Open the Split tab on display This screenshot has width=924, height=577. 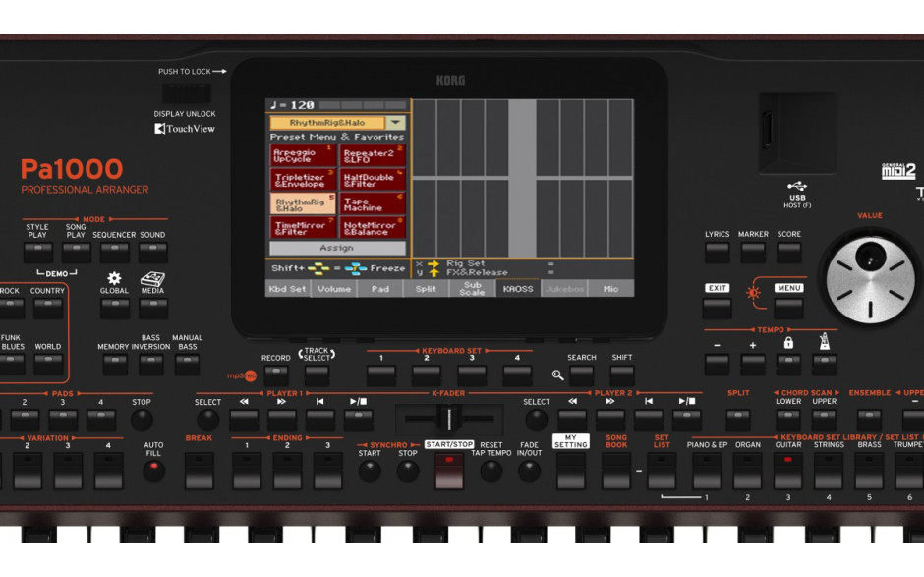426,289
